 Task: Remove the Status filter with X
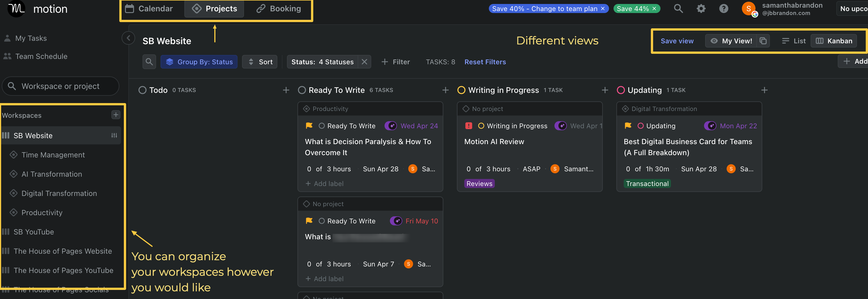click(x=364, y=62)
